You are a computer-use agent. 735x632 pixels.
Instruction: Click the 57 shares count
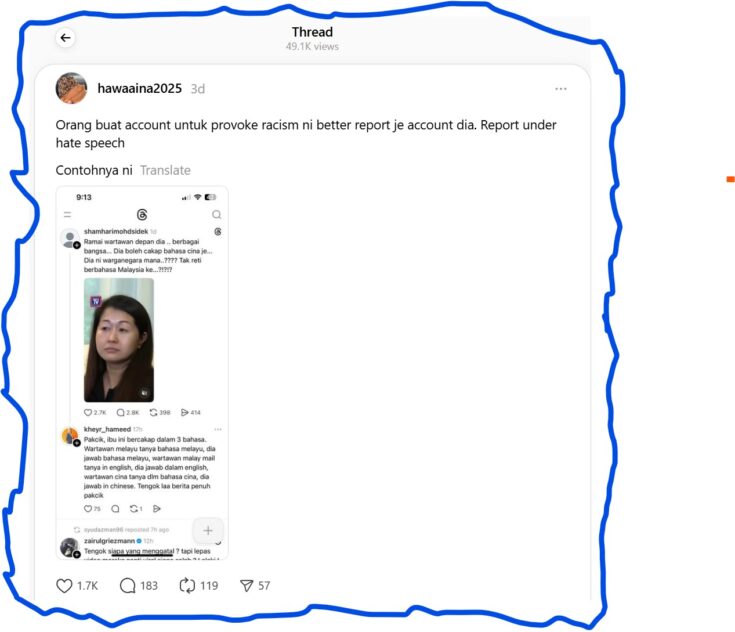pyautogui.click(x=264, y=586)
